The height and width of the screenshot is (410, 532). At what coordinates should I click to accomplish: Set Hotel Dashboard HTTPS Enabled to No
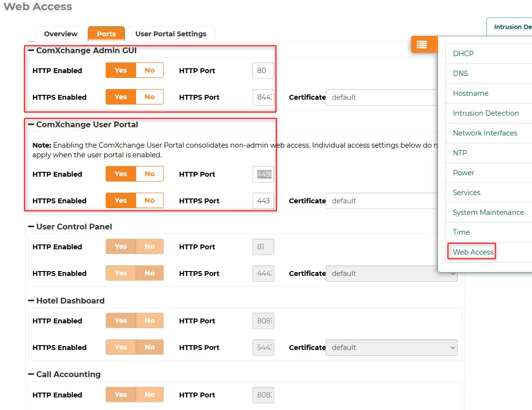pyautogui.click(x=150, y=347)
